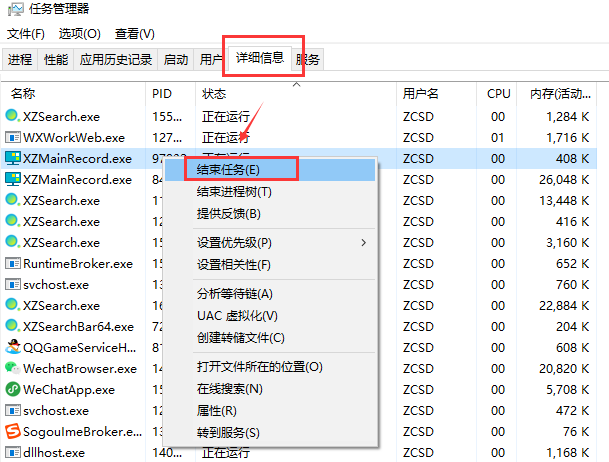Sort by the CPU column header
The width and height of the screenshot is (609, 462).
[497, 94]
